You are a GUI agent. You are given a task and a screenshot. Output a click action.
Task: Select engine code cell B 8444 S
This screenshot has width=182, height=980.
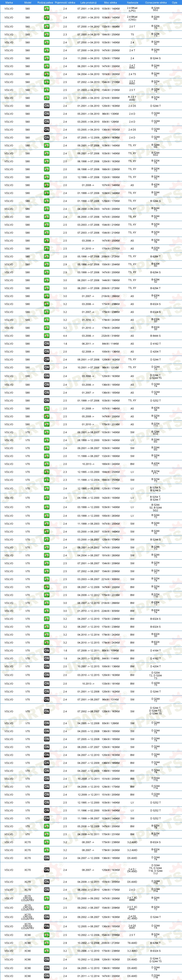[155, 336]
